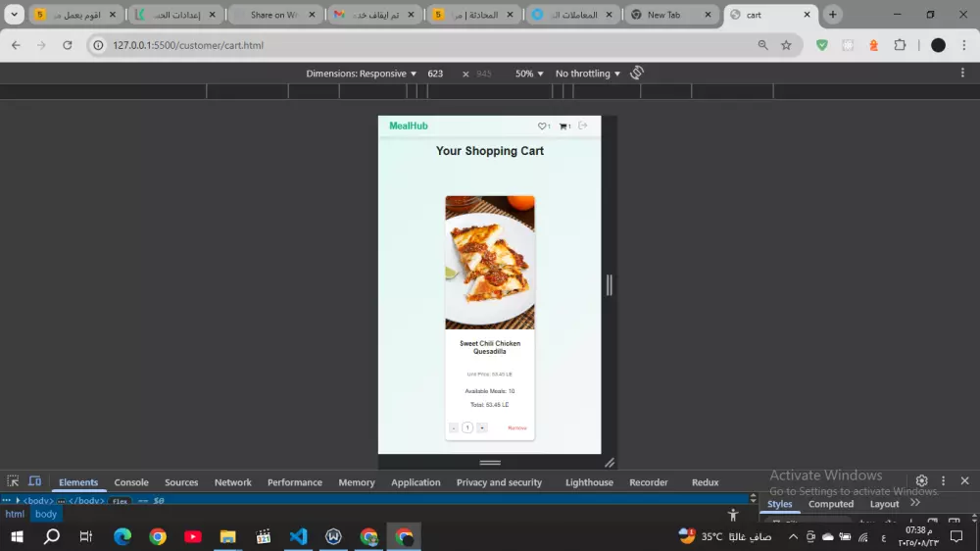Screen dimensions: 980x551
Task: Select body in the breadcrumb bar
Action: click(46, 514)
